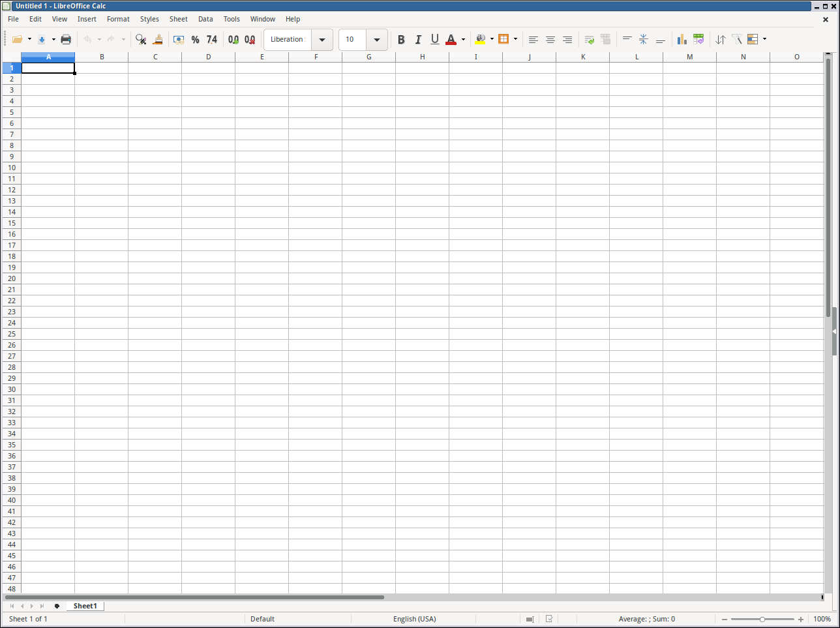Open Find & Replace from the toolbar
840x628 pixels.
coord(140,39)
